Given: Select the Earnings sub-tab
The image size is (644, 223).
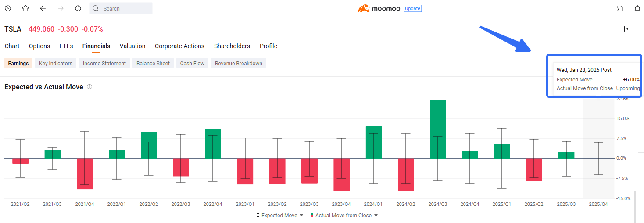Looking at the screenshot, I should click(x=18, y=64).
